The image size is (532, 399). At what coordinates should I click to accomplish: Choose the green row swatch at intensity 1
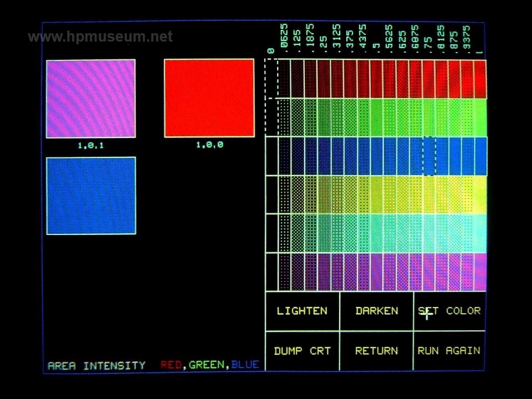click(480, 117)
